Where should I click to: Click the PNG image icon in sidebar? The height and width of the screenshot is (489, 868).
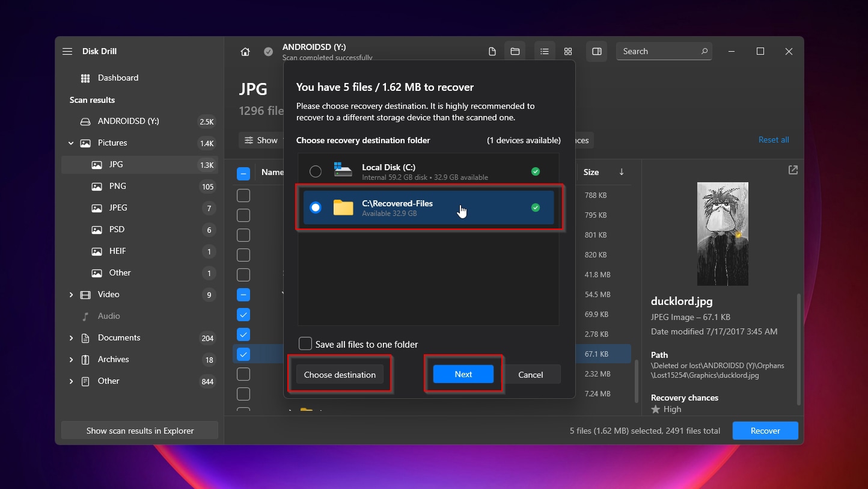click(x=96, y=186)
